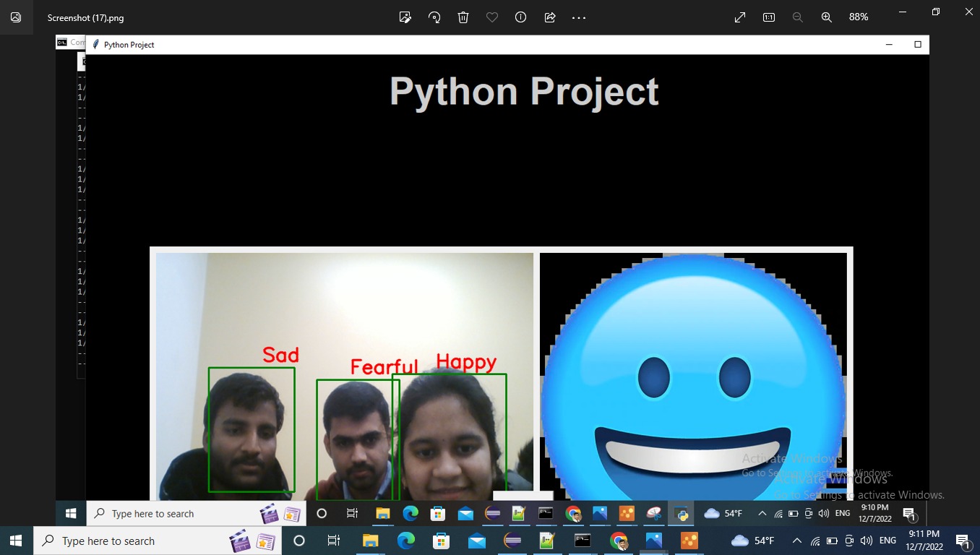The image size is (980, 555).
Task: Rotate the image clockwise
Action: (x=434, y=17)
